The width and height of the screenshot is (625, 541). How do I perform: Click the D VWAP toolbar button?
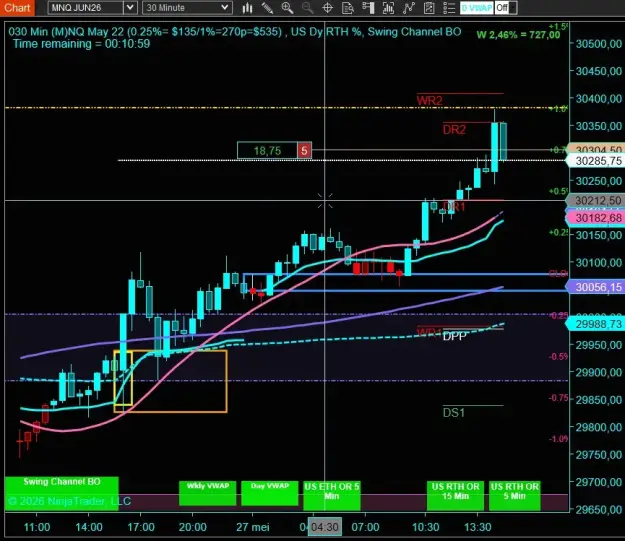pyautogui.click(x=477, y=8)
